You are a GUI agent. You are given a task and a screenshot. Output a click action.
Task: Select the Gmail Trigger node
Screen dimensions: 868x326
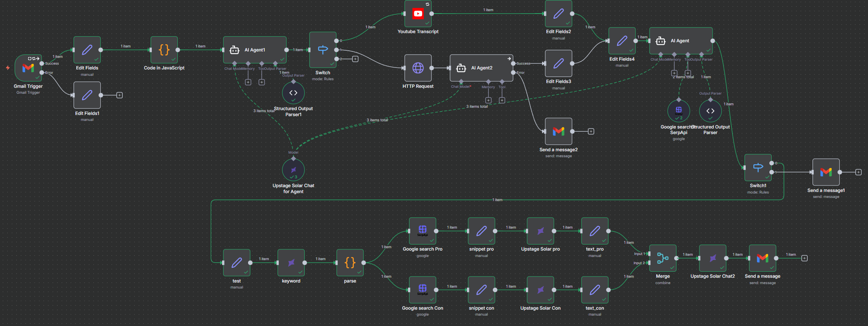coord(28,68)
